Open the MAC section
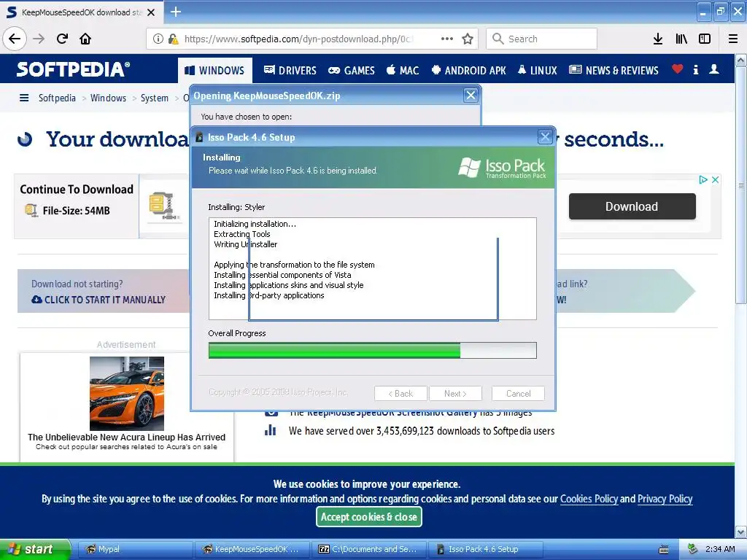The width and height of the screenshot is (747, 560). click(x=403, y=71)
